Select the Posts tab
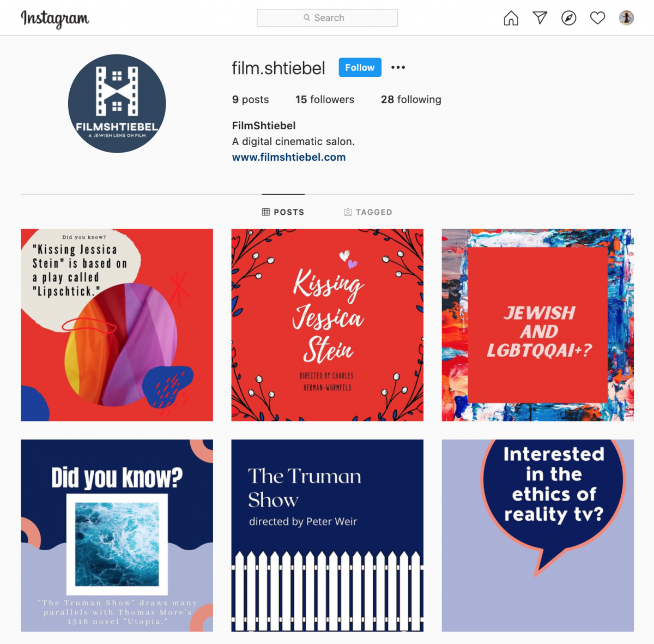Screen dimensions: 654x644 [283, 212]
